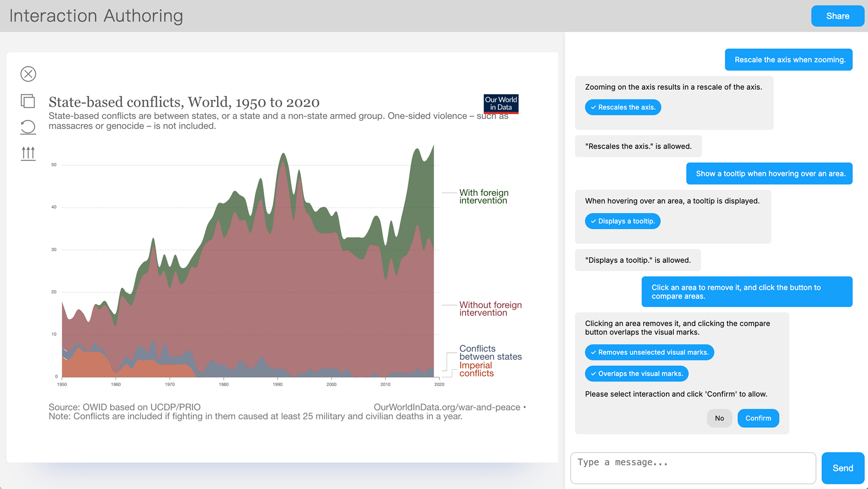The height and width of the screenshot is (489, 868).
Task: Click the Share button
Action: (837, 16)
